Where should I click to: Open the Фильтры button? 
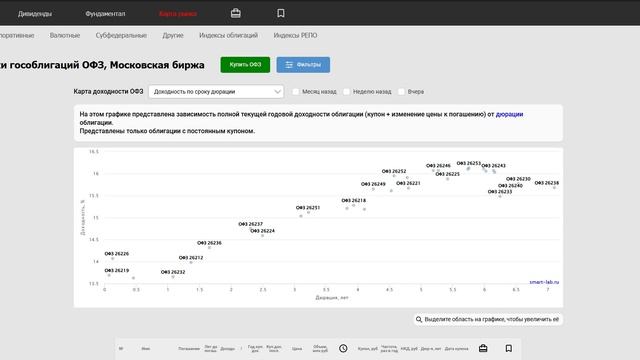point(303,65)
